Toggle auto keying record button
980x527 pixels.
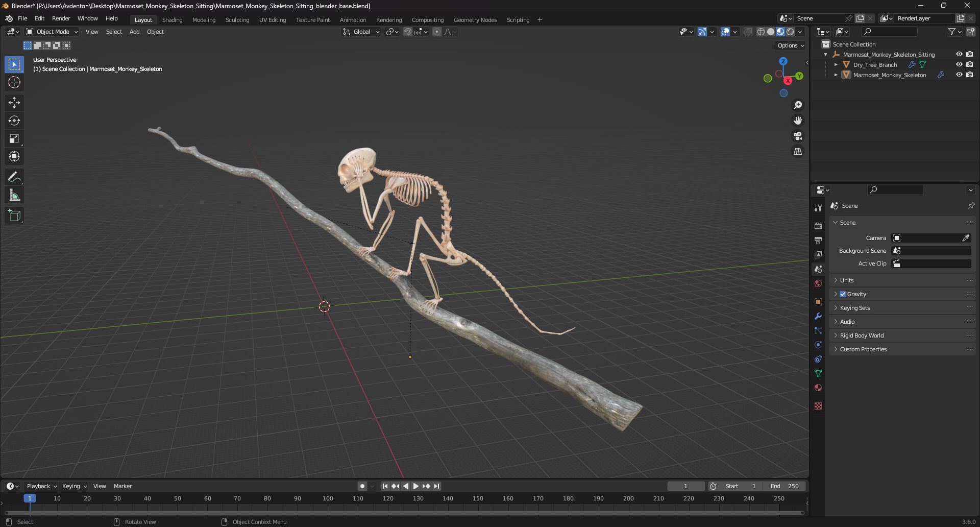coord(362,486)
